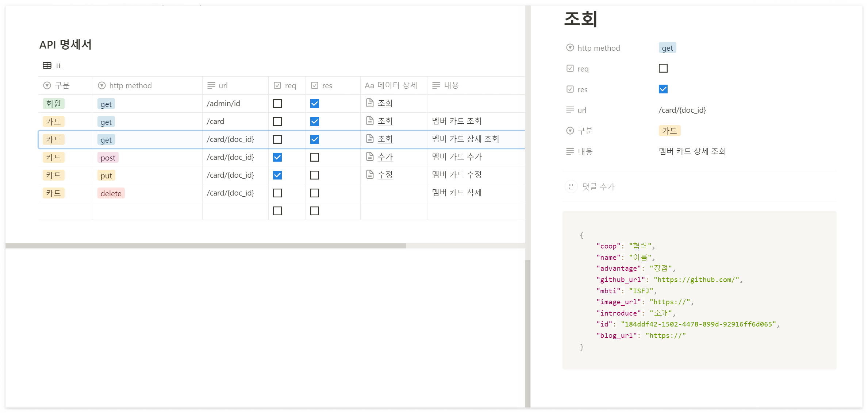Click the horizontal scrollbar under table
The width and height of the screenshot is (868, 413).
pos(205,246)
